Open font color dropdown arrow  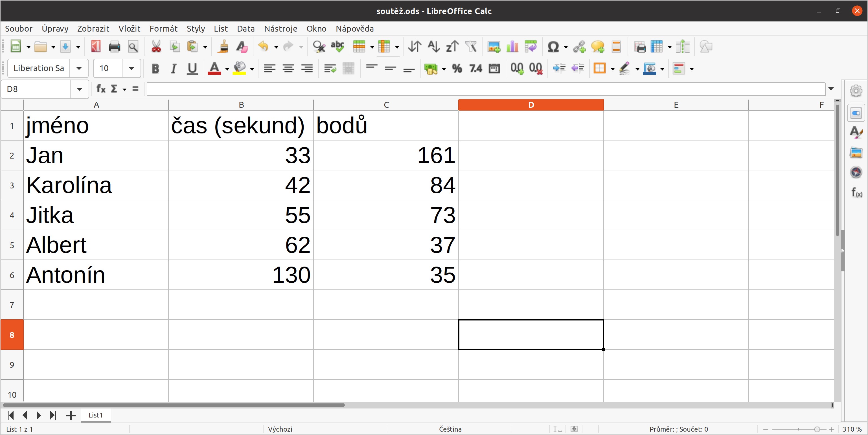pyautogui.click(x=227, y=69)
